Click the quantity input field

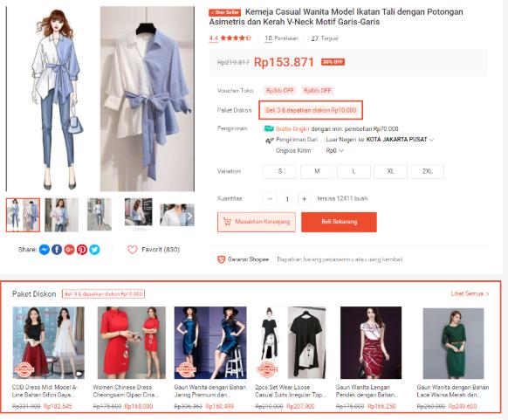click(x=287, y=199)
